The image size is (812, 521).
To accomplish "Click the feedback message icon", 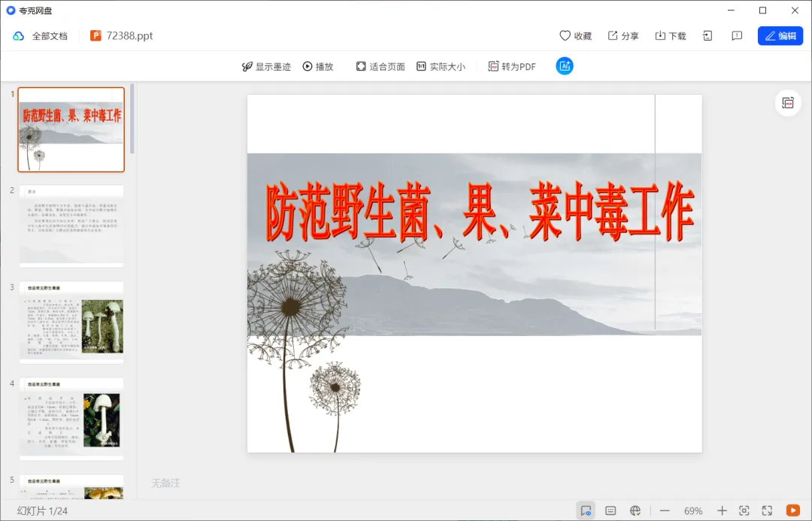I will (x=737, y=36).
